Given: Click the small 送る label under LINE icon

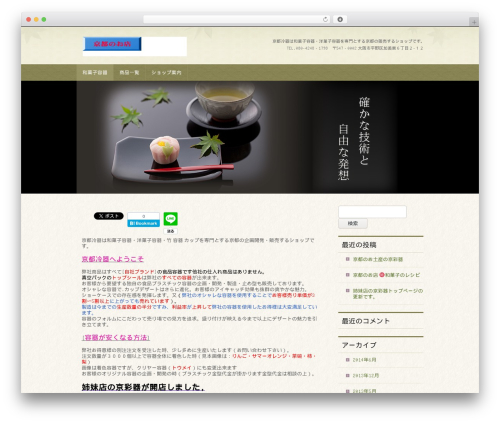Looking at the screenshot, I should [x=170, y=231].
